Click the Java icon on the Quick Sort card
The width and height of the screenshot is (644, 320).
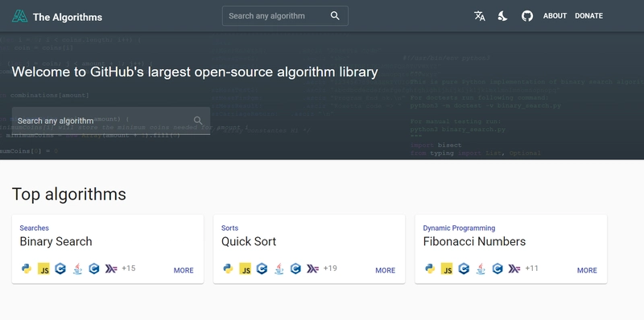279,269
